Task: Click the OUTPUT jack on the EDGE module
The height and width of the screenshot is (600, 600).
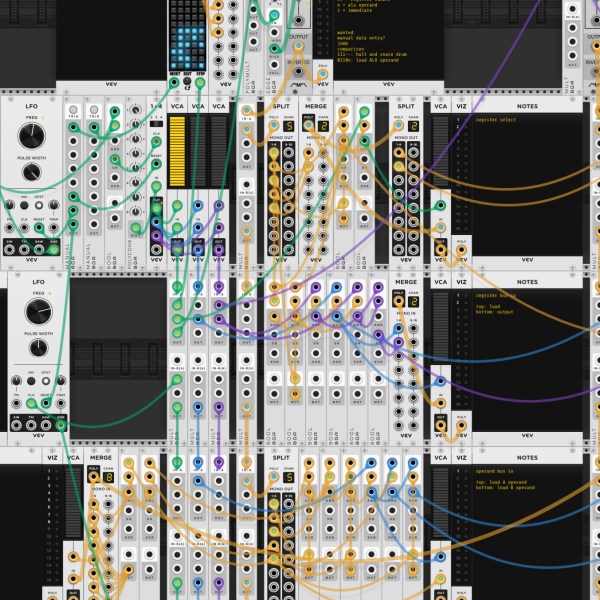Action: click(298, 47)
